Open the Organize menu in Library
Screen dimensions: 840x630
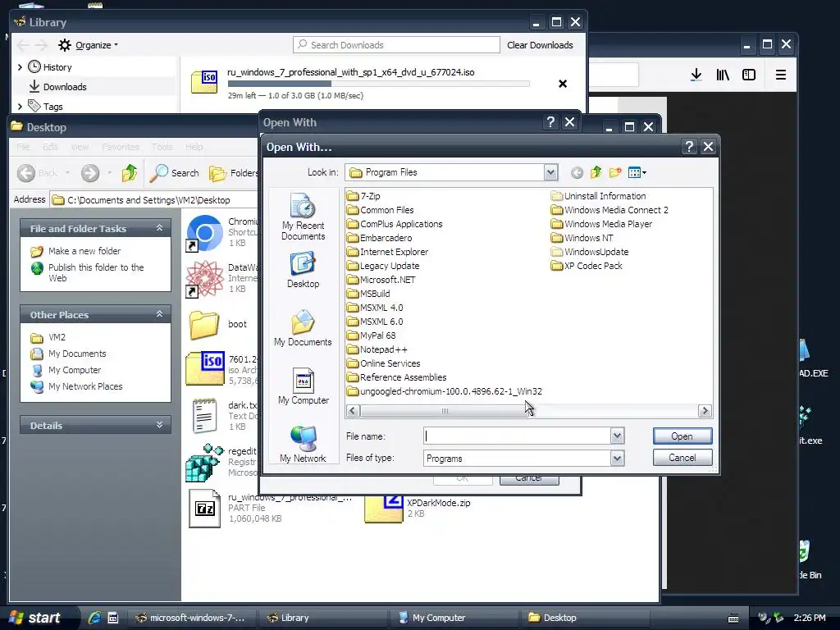(89, 45)
